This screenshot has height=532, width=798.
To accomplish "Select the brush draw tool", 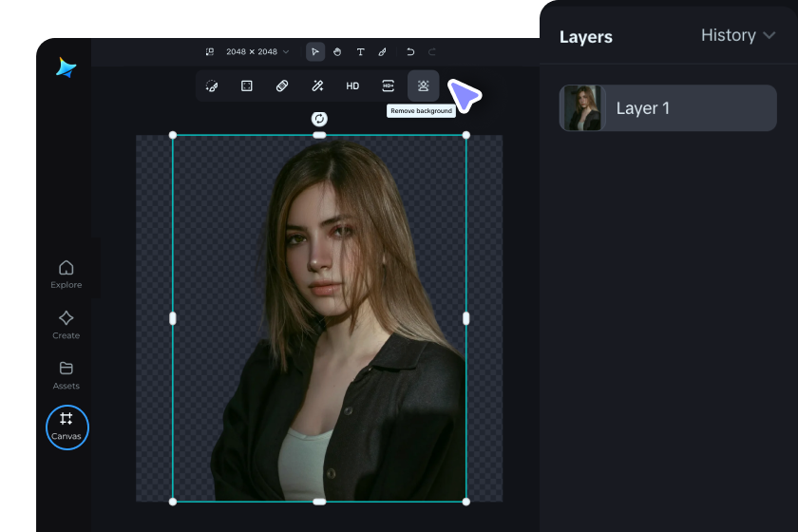I will [x=382, y=51].
